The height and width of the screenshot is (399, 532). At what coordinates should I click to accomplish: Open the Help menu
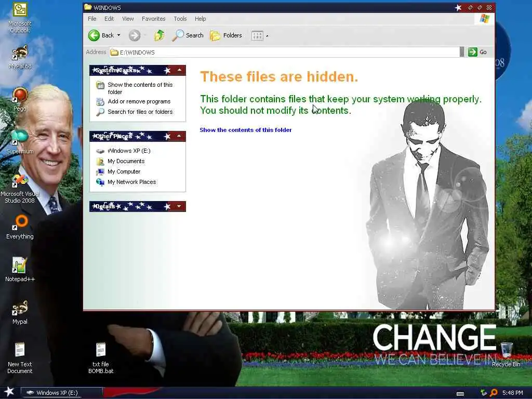pyautogui.click(x=200, y=19)
